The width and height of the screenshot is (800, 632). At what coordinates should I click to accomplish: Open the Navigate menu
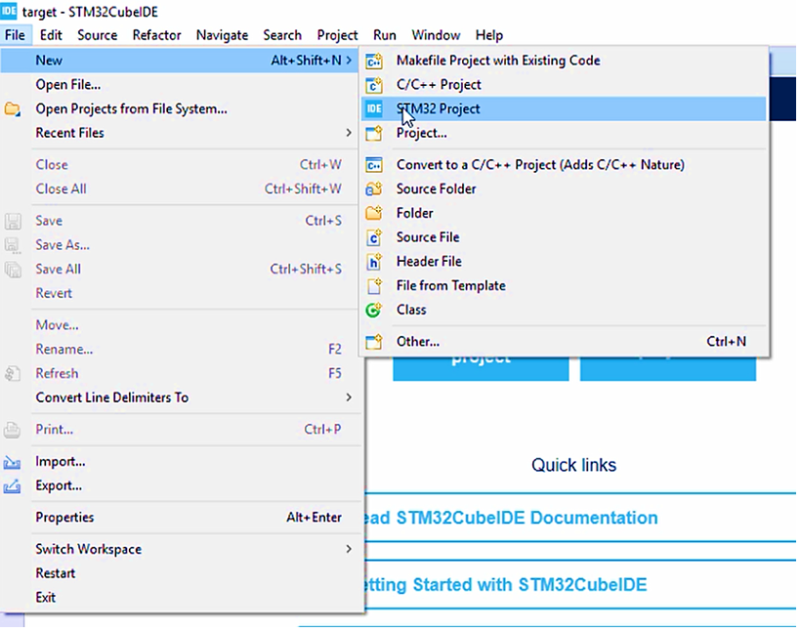click(222, 35)
